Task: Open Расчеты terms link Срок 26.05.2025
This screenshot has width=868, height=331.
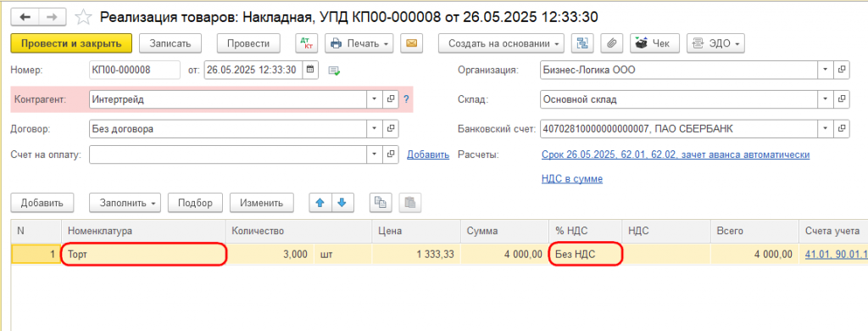Action: [x=676, y=154]
